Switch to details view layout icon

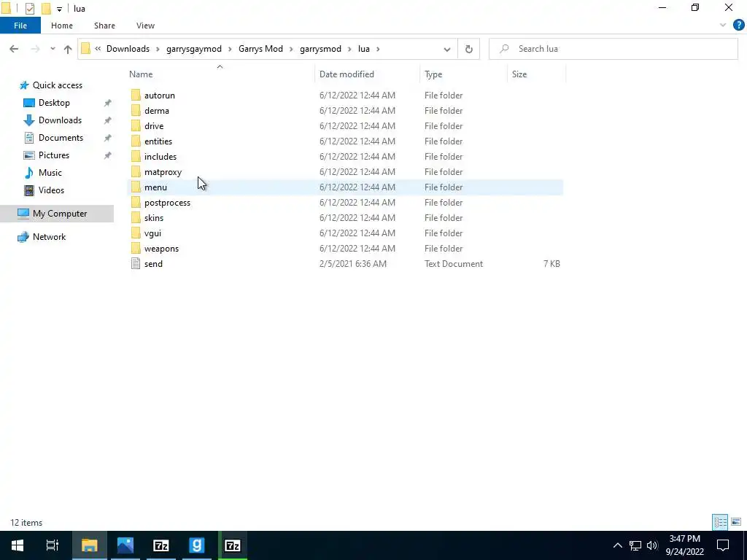pos(720,522)
